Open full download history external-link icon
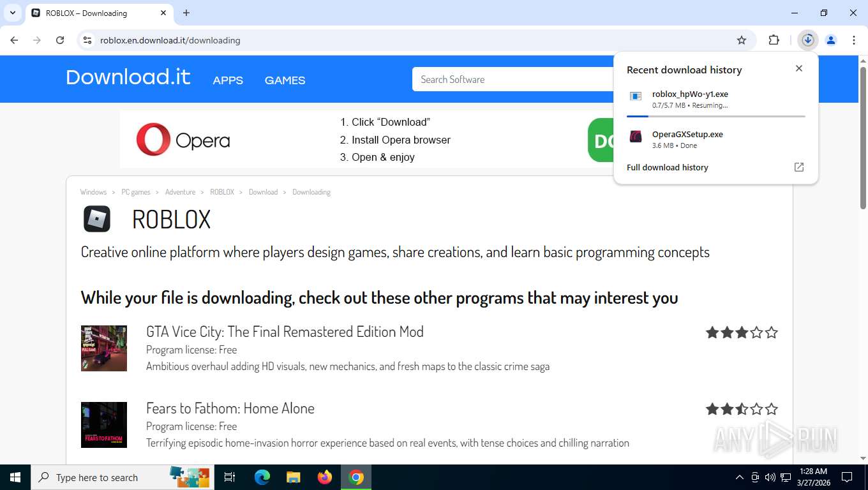This screenshot has width=868, height=490. [x=799, y=167]
